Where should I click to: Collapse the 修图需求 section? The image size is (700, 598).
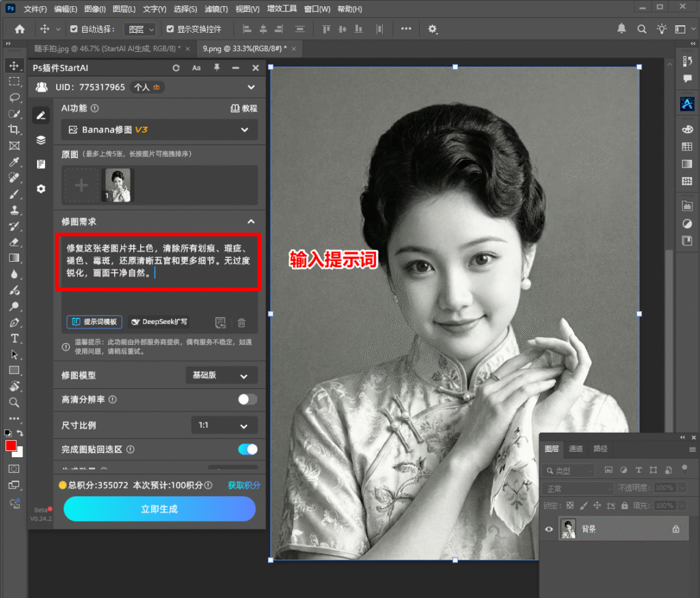tap(251, 221)
